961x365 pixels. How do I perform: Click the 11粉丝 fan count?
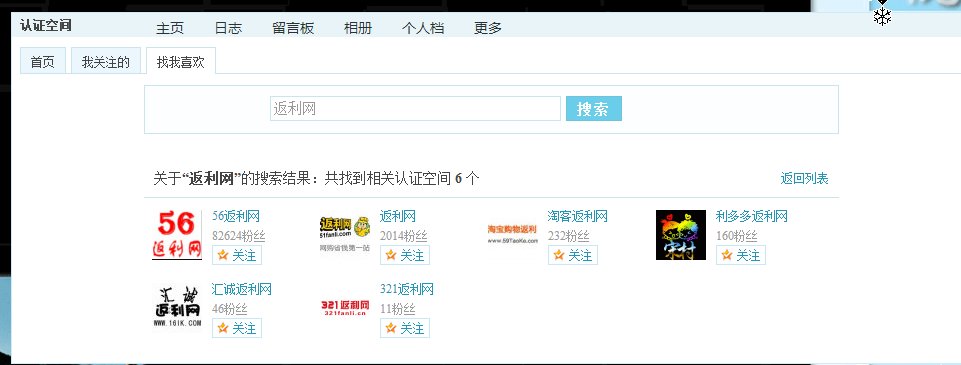[x=398, y=309]
